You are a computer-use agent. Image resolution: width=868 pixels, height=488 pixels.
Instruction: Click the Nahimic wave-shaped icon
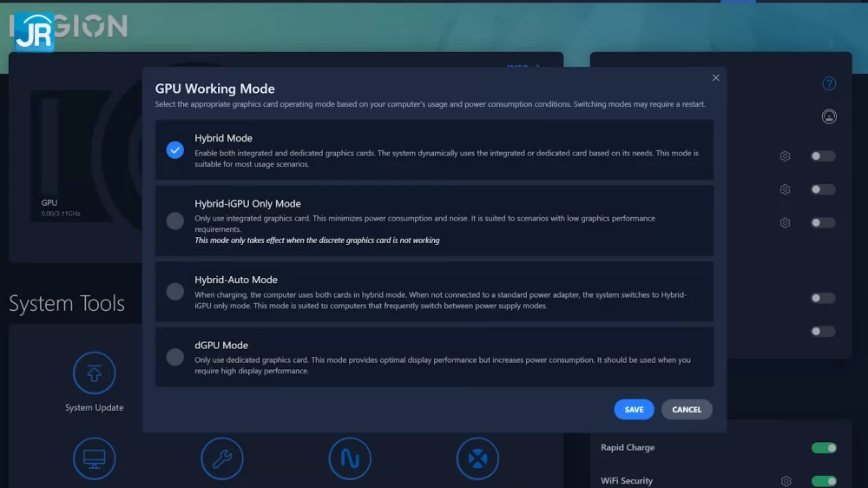(350, 458)
